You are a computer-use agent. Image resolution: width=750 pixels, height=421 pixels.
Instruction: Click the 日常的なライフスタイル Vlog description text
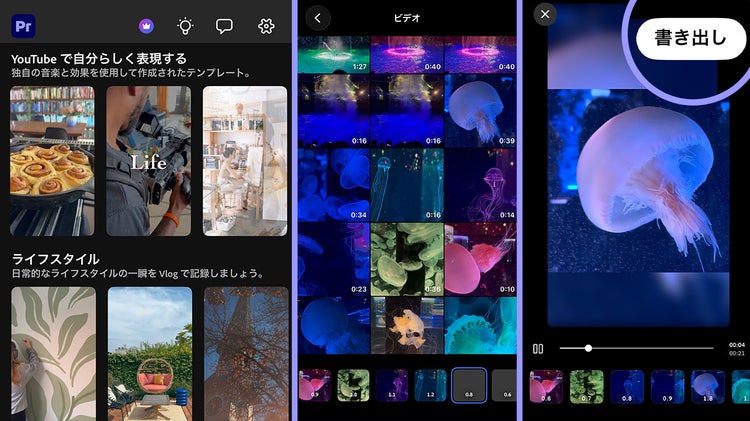pos(138,274)
